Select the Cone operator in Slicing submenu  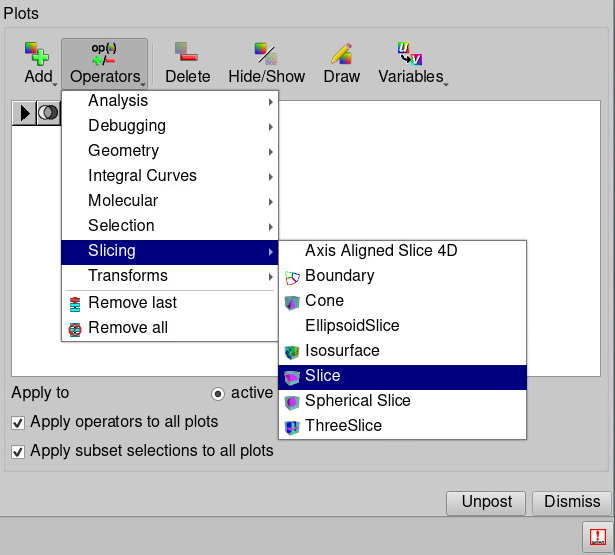tap(324, 301)
